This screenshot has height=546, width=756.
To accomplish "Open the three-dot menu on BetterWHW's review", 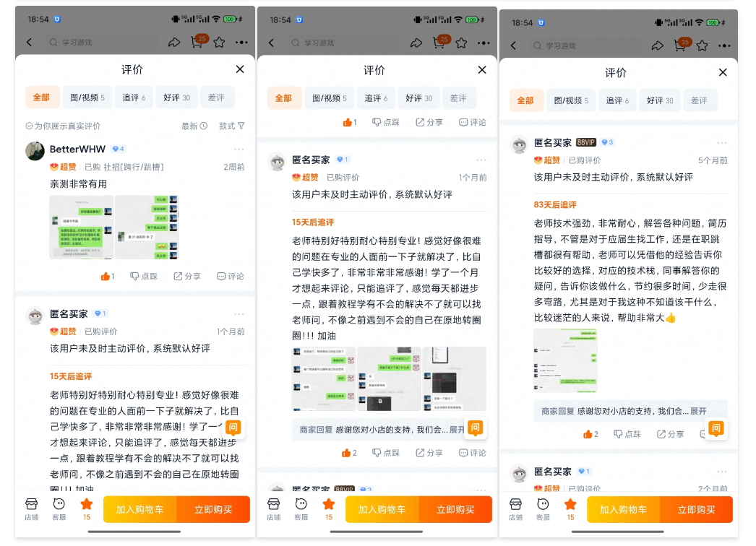I will pos(239,150).
